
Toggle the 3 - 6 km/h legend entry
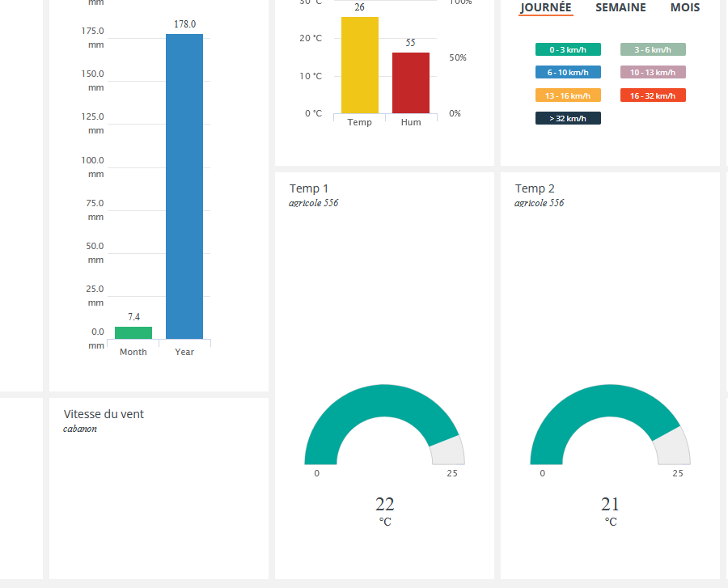[653, 49]
